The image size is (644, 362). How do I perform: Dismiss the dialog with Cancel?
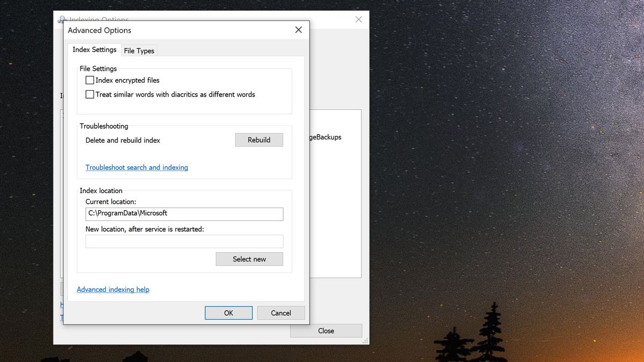pyautogui.click(x=281, y=313)
